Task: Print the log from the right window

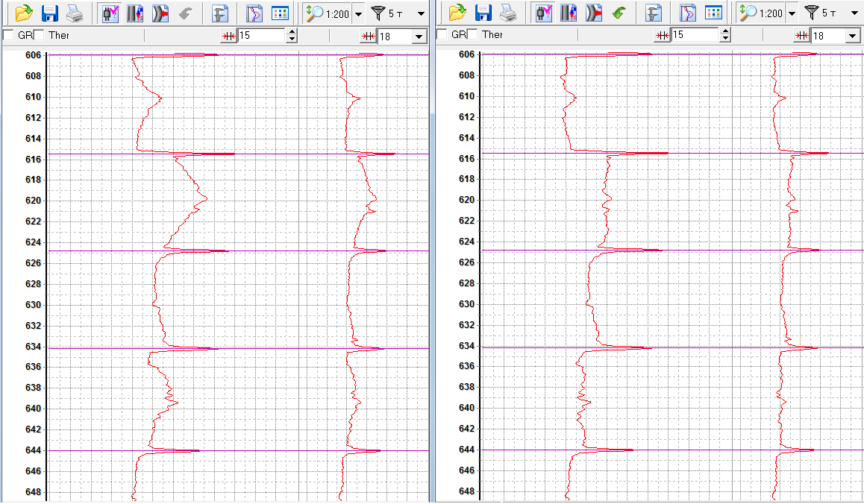Action: (508, 13)
